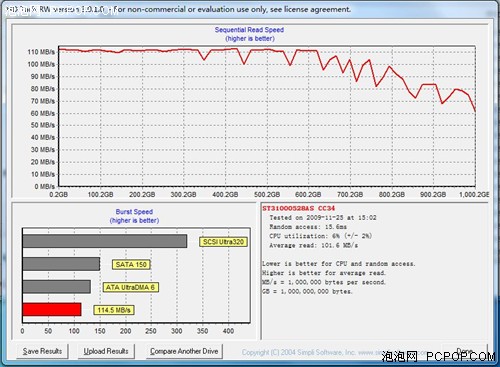Click the CPU utilization 6% line
The height and width of the screenshot is (367, 500).
(320, 236)
